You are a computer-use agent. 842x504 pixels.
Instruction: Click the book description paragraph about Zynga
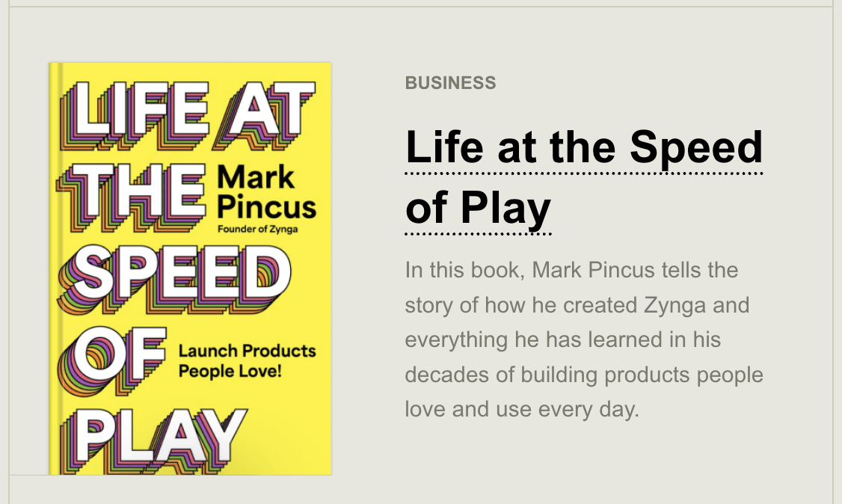click(x=584, y=339)
